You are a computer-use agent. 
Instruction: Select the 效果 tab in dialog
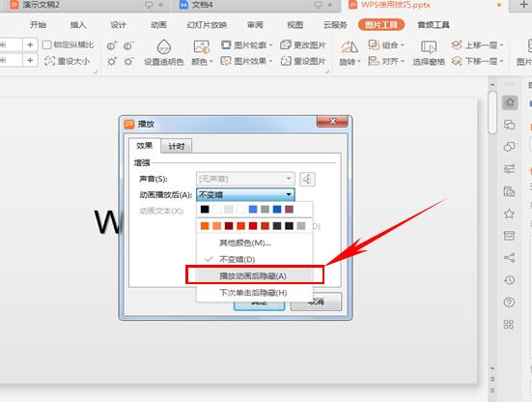click(144, 146)
